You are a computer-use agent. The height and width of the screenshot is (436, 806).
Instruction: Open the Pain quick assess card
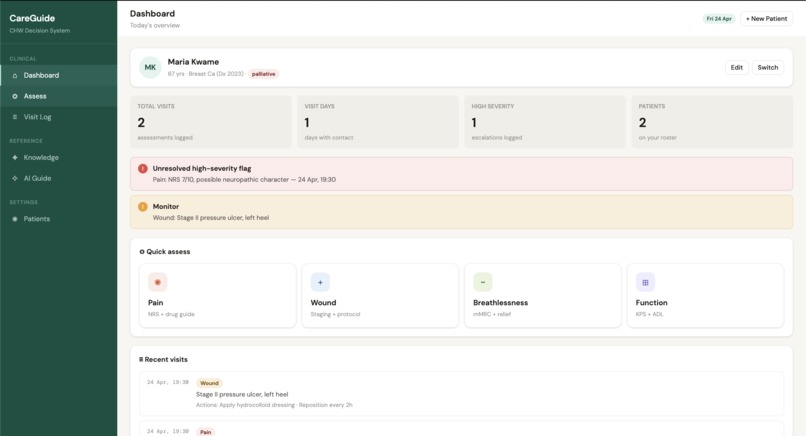click(x=217, y=296)
